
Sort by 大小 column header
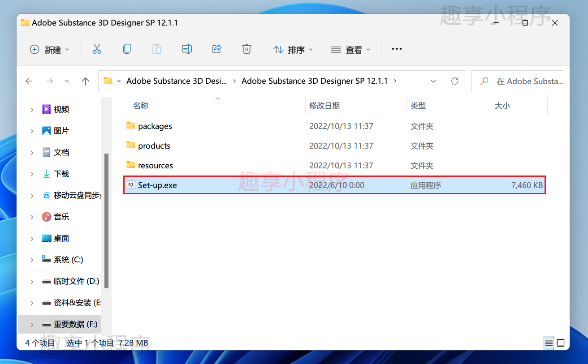point(502,106)
